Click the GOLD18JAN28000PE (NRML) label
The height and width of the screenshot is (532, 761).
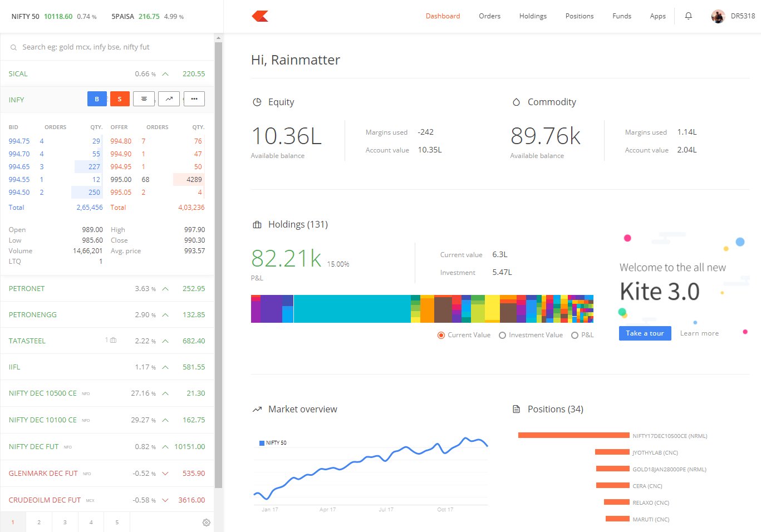[669, 469]
